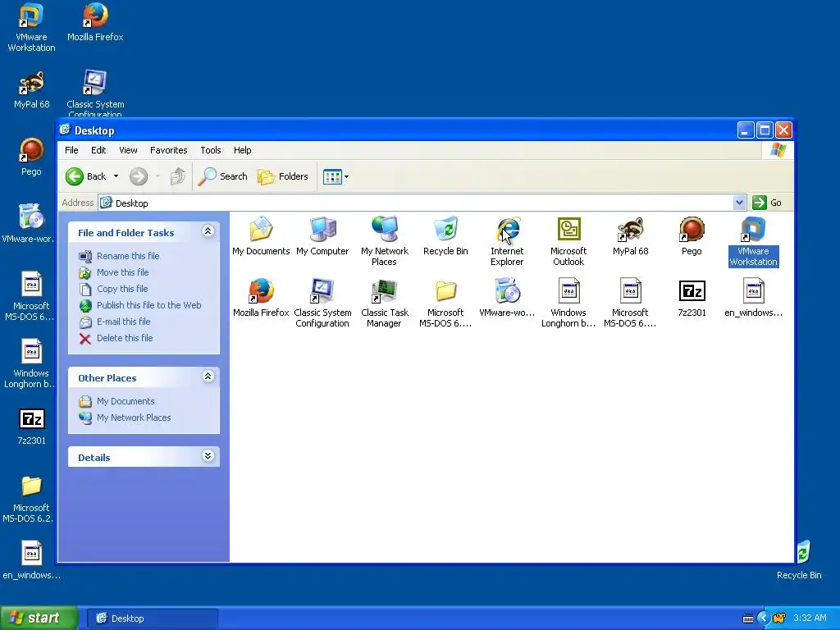Go to My Documents in Other Places
840x630 pixels.
coord(126,401)
